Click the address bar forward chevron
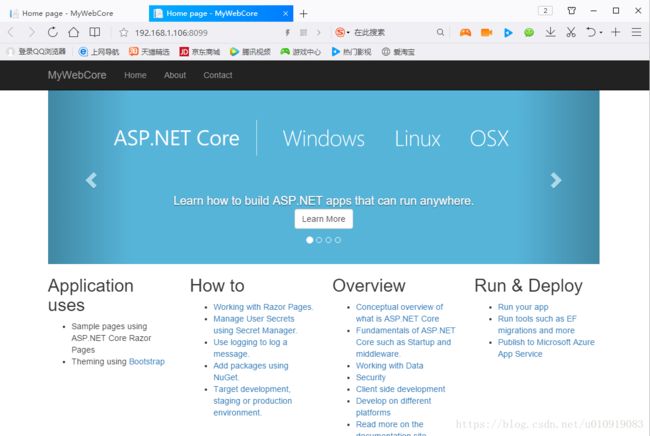Viewport: 650px width, 436px height. click(318, 32)
